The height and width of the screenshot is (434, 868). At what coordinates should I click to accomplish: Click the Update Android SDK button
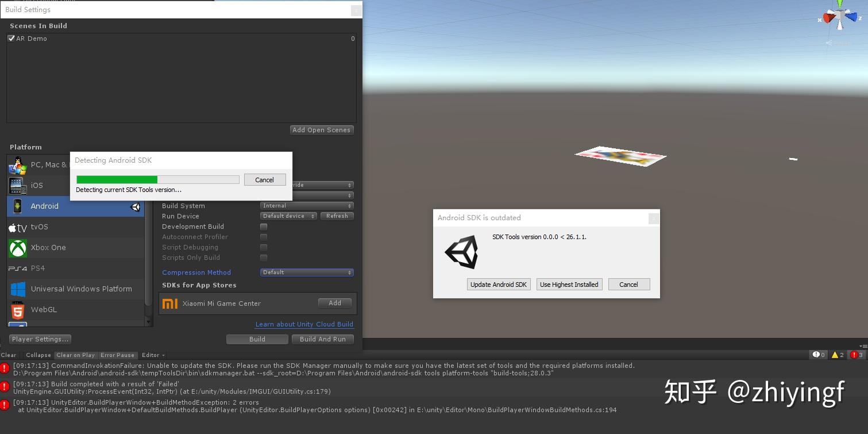498,284
